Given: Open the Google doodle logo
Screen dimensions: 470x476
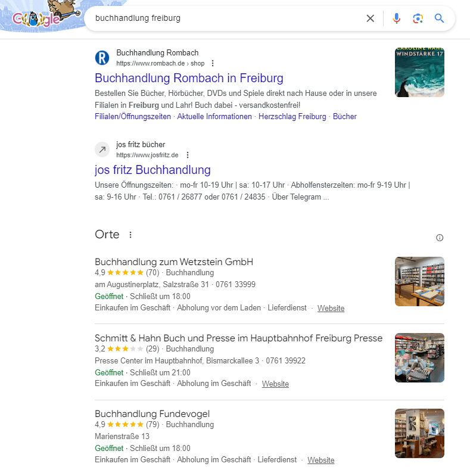Looking at the screenshot, I should point(42,15).
